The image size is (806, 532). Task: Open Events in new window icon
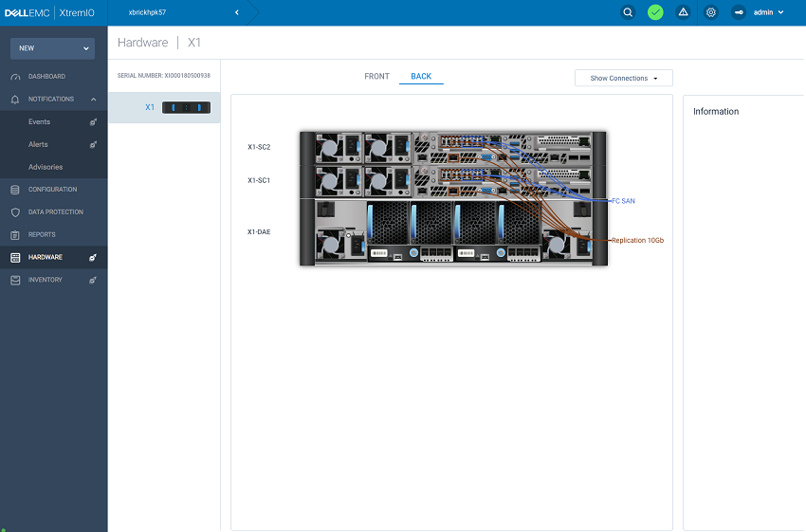pos(93,121)
